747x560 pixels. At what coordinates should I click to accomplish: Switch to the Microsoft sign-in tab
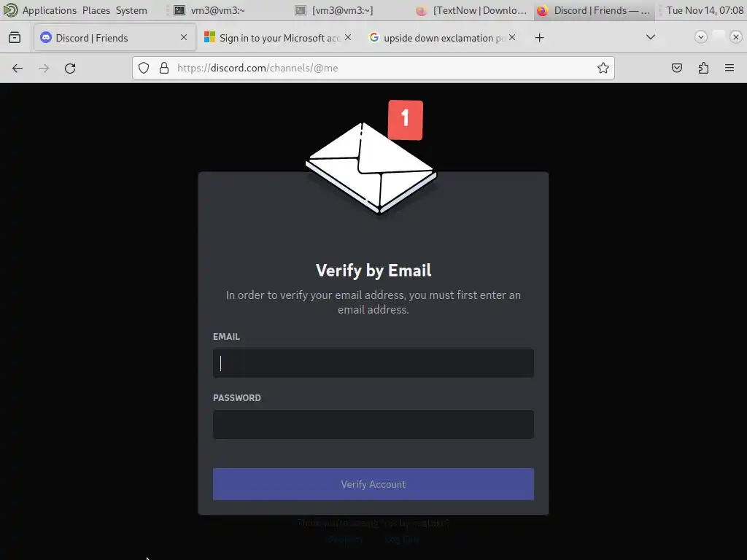tap(278, 38)
